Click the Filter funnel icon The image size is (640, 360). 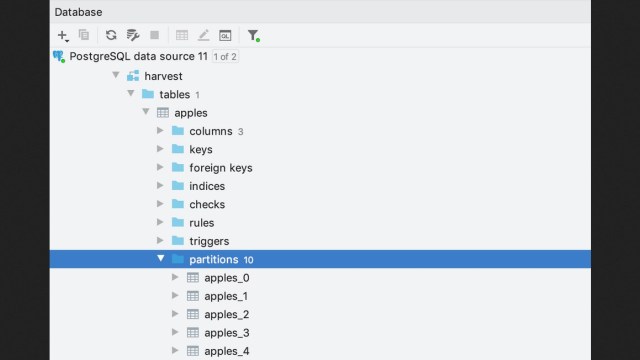(253, 36)
